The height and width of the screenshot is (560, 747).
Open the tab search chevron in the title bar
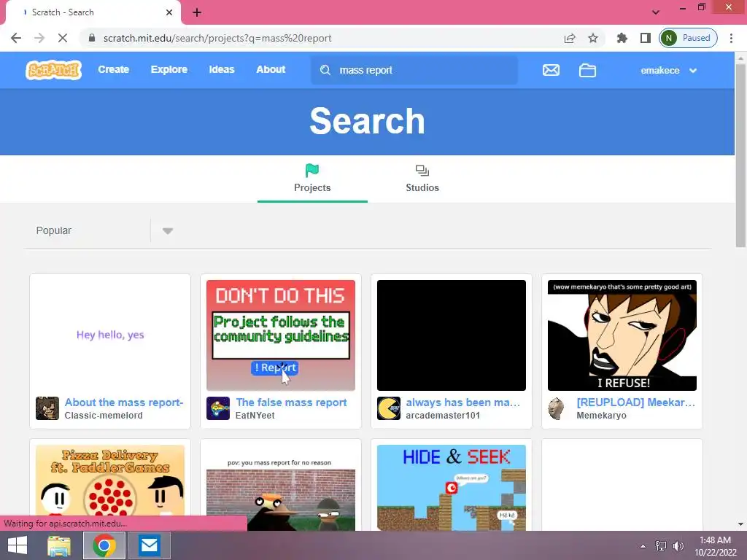tap(656, 12)
